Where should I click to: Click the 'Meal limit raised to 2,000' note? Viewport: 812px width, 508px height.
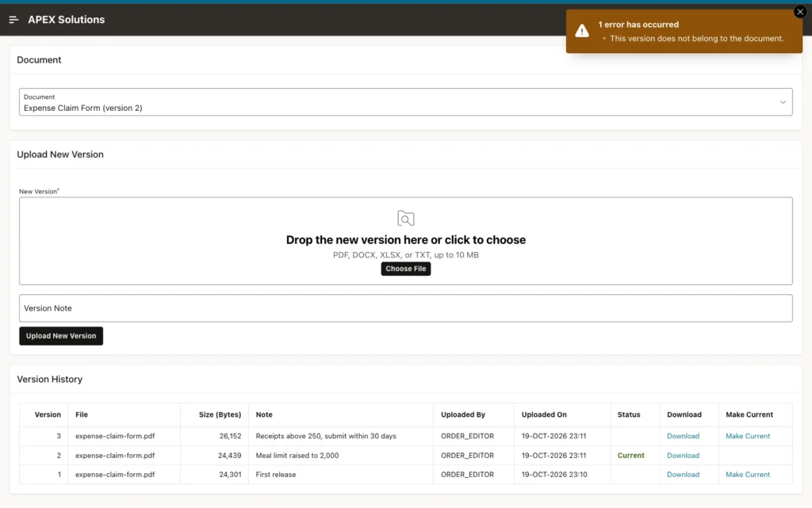tap(297, 455)
